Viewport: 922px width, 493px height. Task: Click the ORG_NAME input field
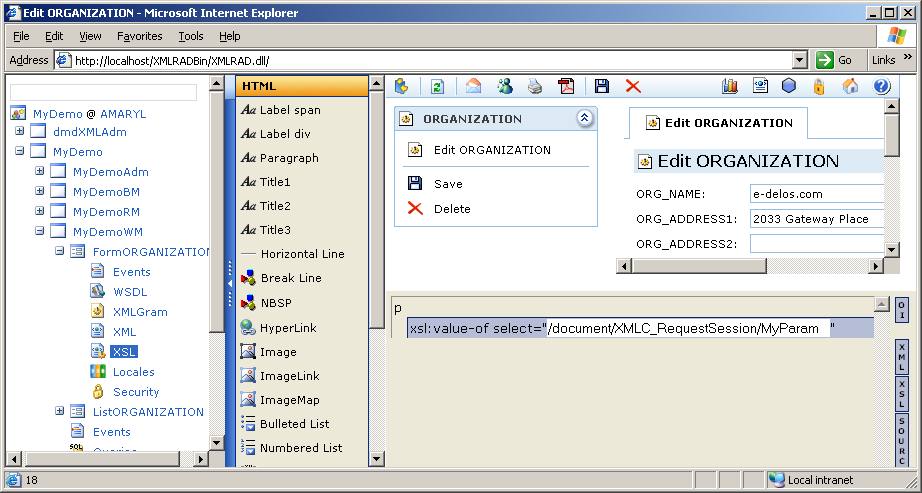(816, 194)
